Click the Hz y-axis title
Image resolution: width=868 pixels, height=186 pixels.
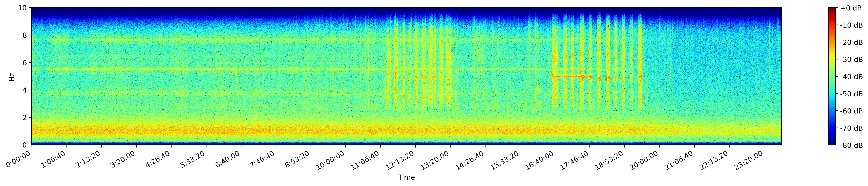pos(12,77)
